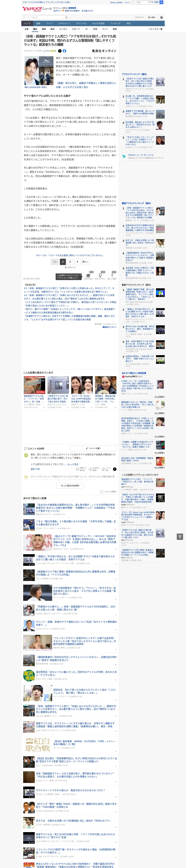The width and height of the screenshot is (186, 868).
Task: Share article on X icon
Action: 60,51
